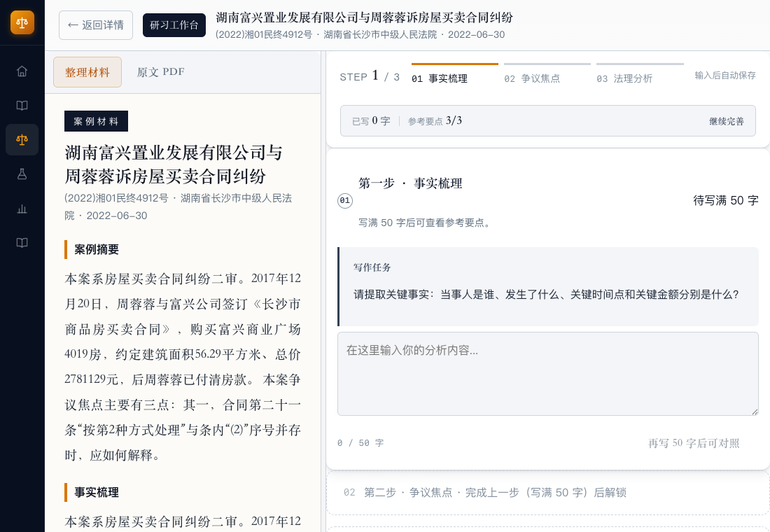Viewport: 770px width, 532px height.
Task: Click the 写作任务 label
Action: (372, 267)
